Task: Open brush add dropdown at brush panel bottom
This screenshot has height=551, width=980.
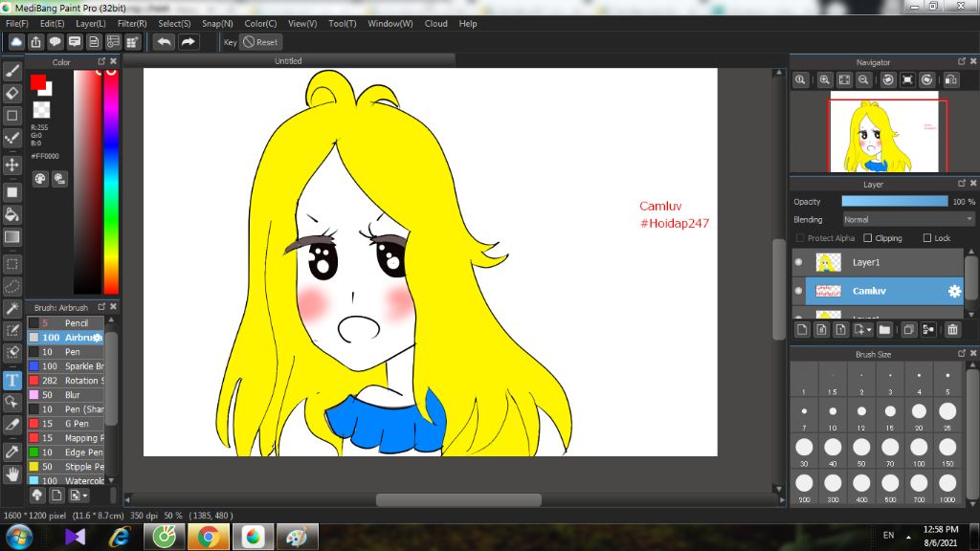Action: point(79,496)
